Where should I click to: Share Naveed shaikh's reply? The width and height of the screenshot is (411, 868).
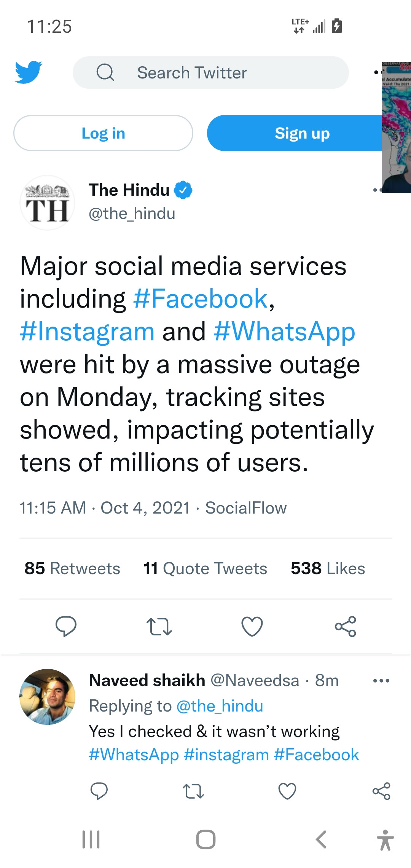[x=381, y=791]
